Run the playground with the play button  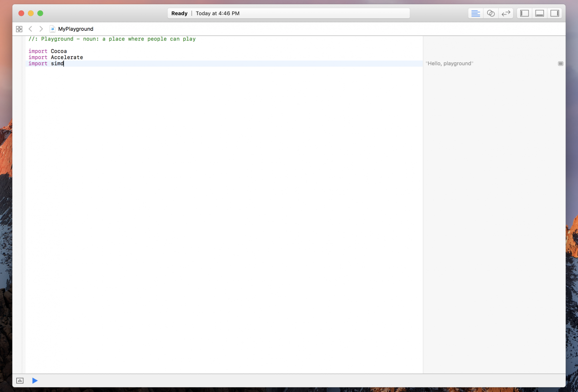click(35, 381)
